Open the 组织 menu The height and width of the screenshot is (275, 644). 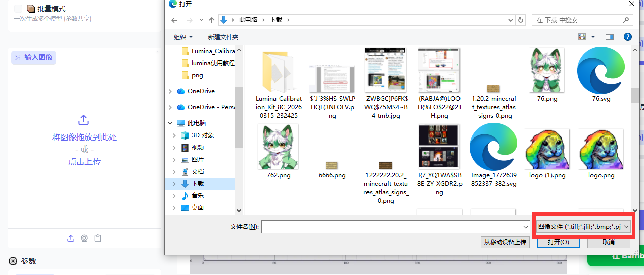tap(183, 37)
